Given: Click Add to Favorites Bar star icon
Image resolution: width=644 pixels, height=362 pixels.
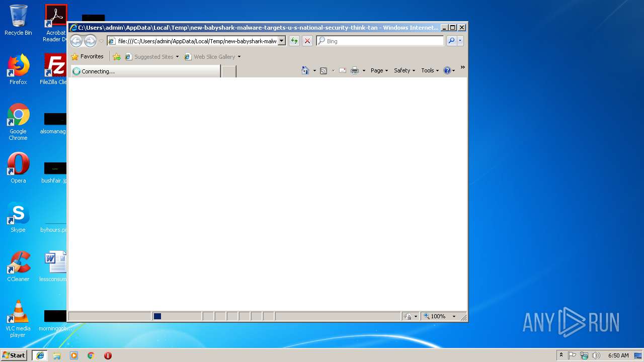Looking at the screenshot, I should pyautogui.click(x=117, y=57).
